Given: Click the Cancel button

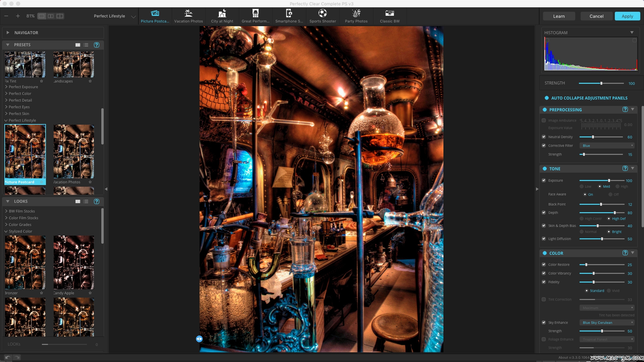Looking at the screenshot, I should 596,16.
